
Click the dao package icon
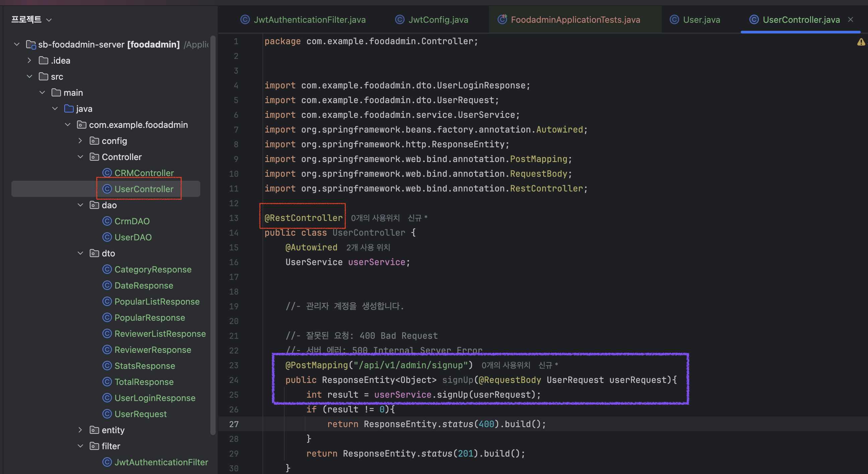click(x=94, y=205)
